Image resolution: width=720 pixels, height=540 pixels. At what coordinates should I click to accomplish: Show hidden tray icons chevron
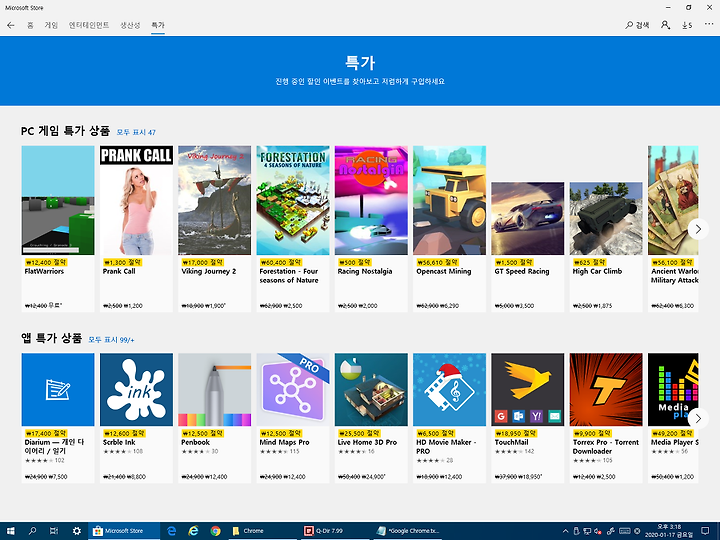pos(565,531)
